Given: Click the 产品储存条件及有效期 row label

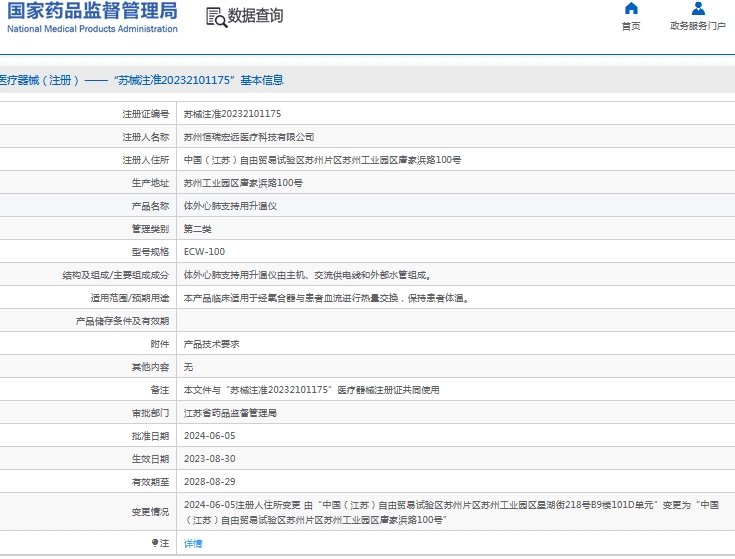Looking at the screenshot, I should pos(122,321).
